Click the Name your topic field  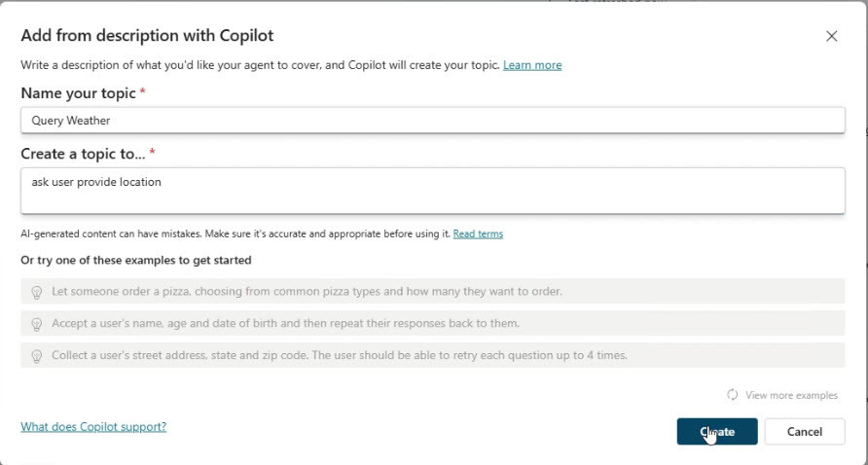tap(433, 120)
